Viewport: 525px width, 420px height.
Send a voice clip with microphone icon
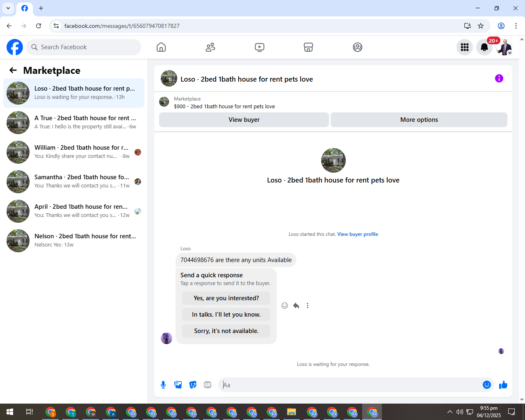163,385
